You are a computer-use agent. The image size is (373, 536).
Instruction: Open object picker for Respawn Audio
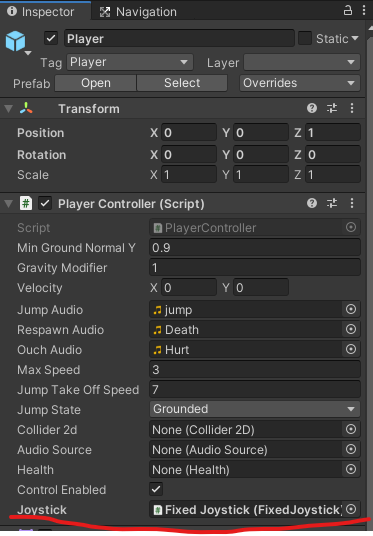click(x=351, y=329)
